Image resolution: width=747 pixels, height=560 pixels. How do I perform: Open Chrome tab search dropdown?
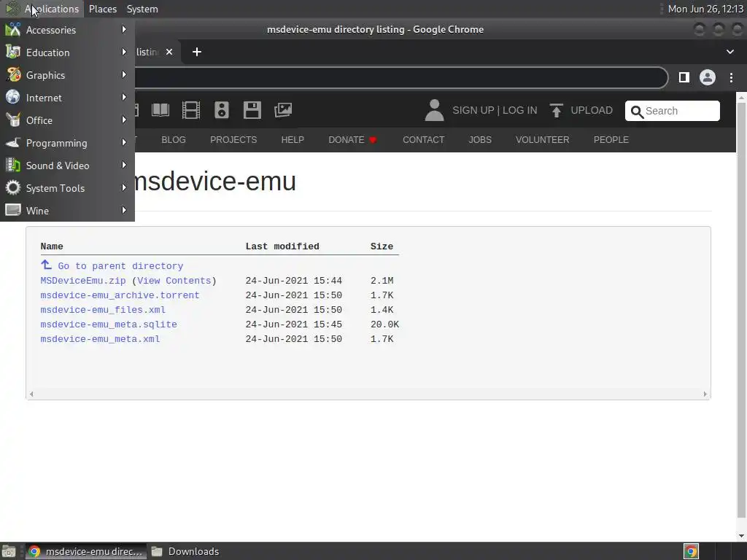(729, 52)
